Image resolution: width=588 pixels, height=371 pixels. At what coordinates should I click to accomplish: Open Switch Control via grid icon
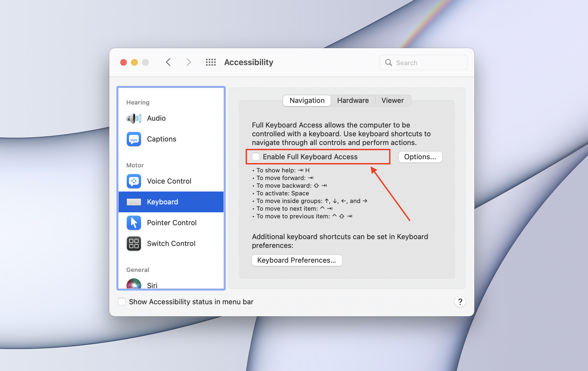pyautogui.click(x=134, y=244)
